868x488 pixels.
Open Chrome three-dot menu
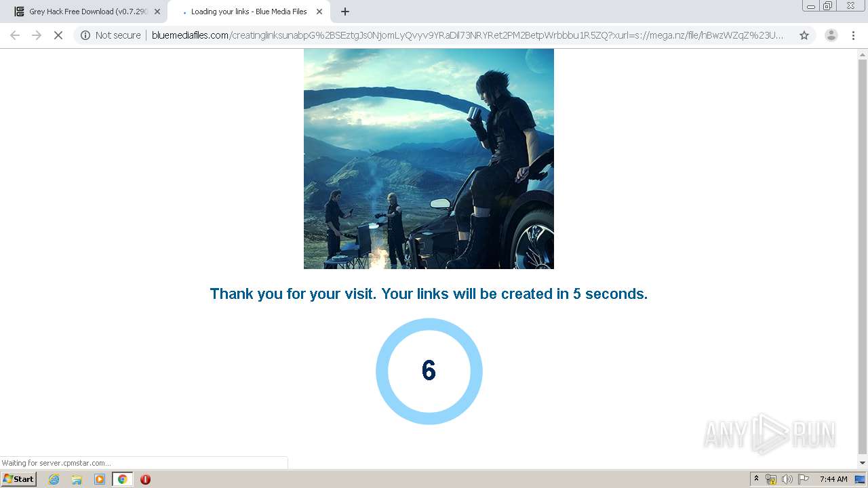(854, 35)
